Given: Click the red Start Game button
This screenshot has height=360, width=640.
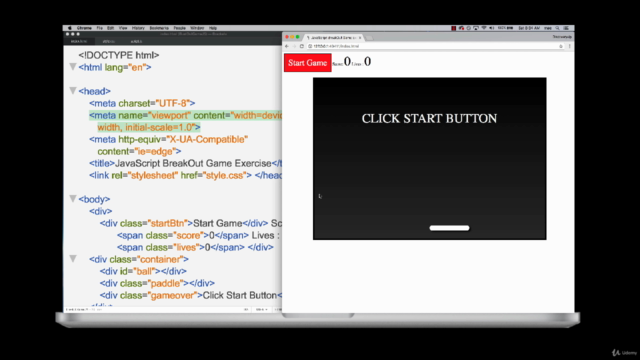Looking at the screenshot, I should coord(308,63).
